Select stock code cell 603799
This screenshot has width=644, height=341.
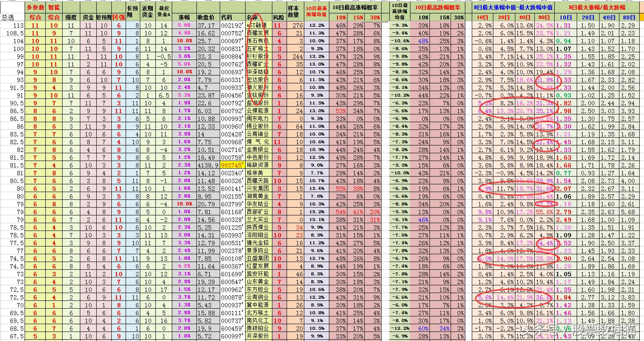click(x=232, y=204)
